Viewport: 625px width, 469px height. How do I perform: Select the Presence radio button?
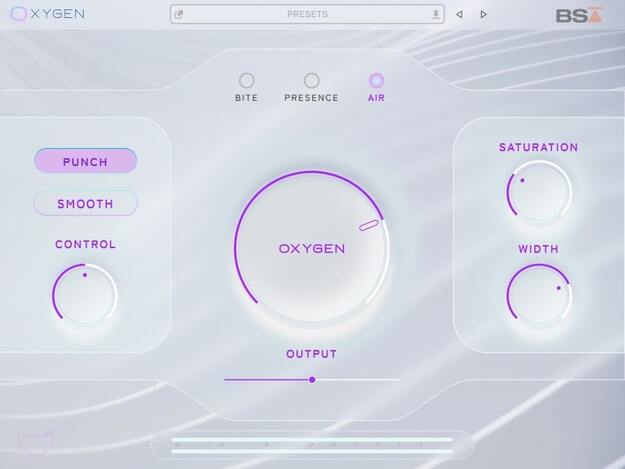pos(311,80)
